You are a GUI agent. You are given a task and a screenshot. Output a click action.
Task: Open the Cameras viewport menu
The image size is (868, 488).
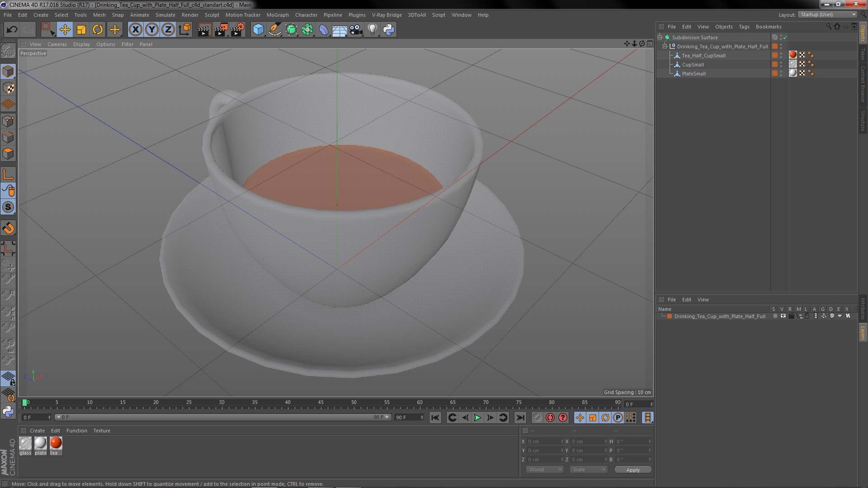point(57,44)
